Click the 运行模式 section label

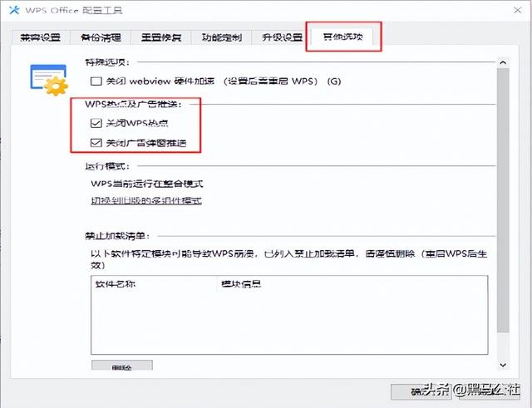(107, 166)
